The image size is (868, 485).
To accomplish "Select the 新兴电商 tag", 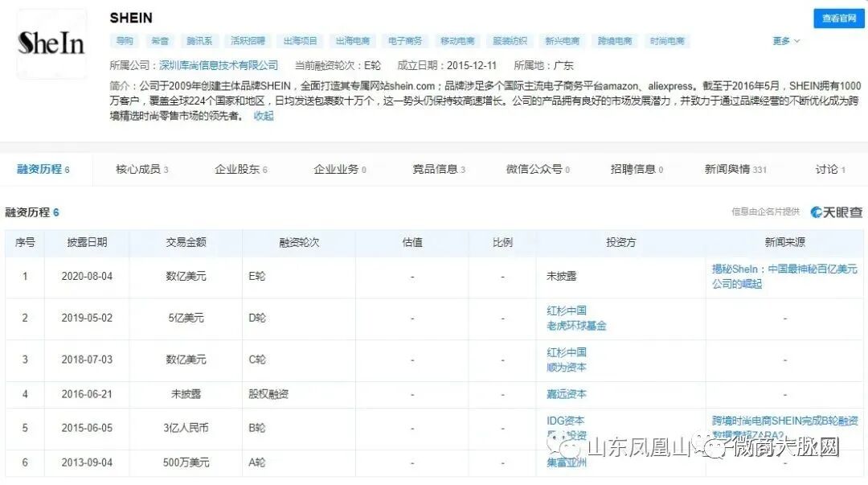I will (562, 41).
